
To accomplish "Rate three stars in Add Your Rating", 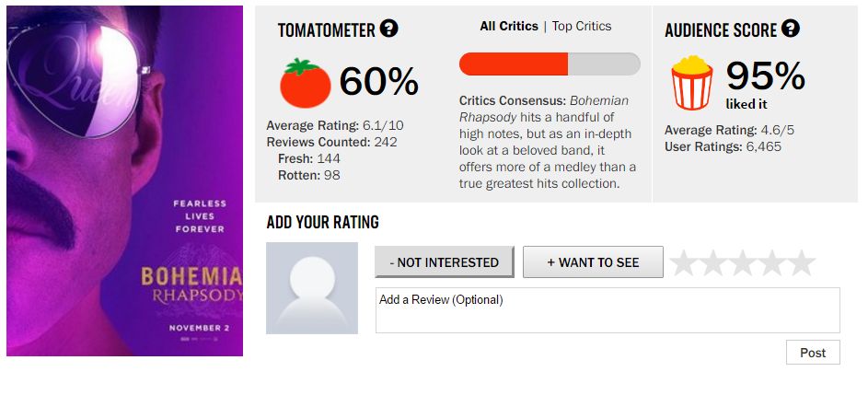I will [x=742, y=263].
